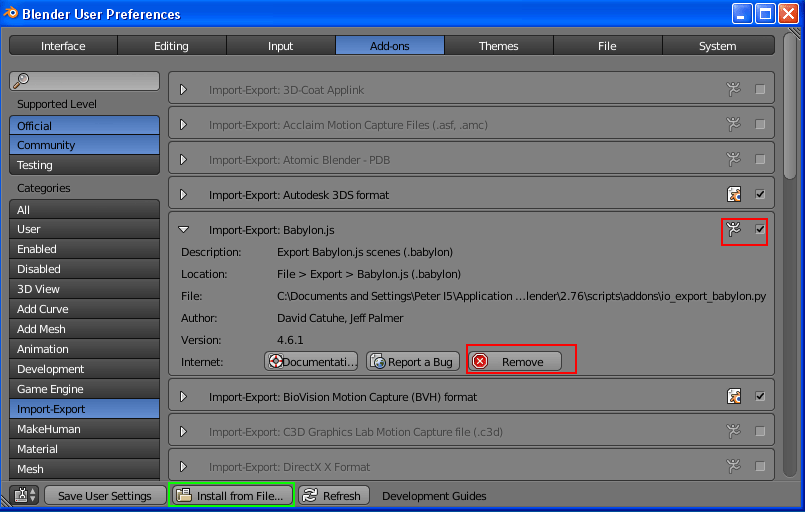Click the search magnifier icon in the filter field
The image size is (805, 512).
point(21,81)
